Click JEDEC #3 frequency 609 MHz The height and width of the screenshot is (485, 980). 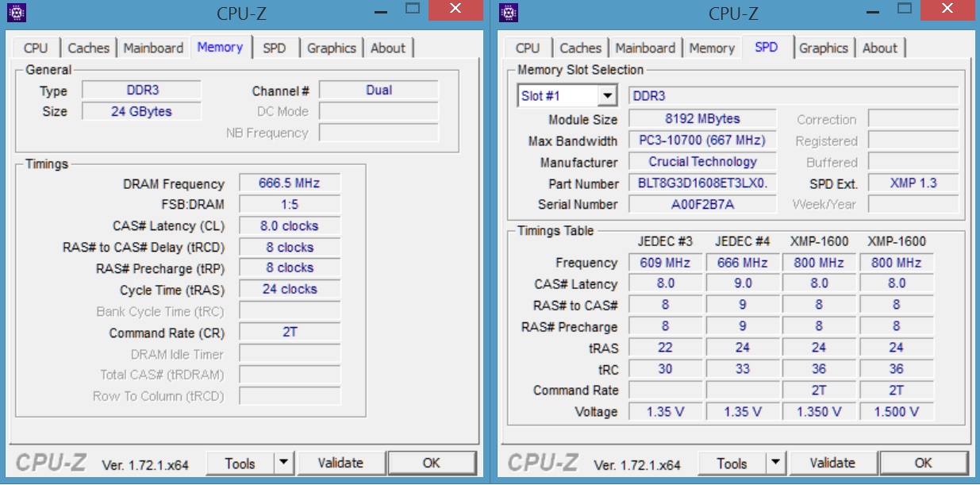click(665, 263)
